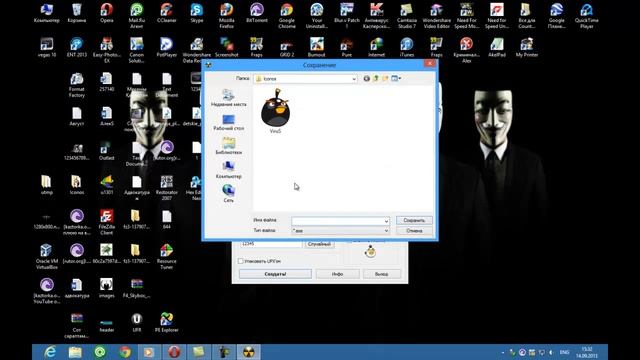Open the file type dropdown showing *.exe
Viewport: 640px width, 360px height.
(x=340, y=231)
